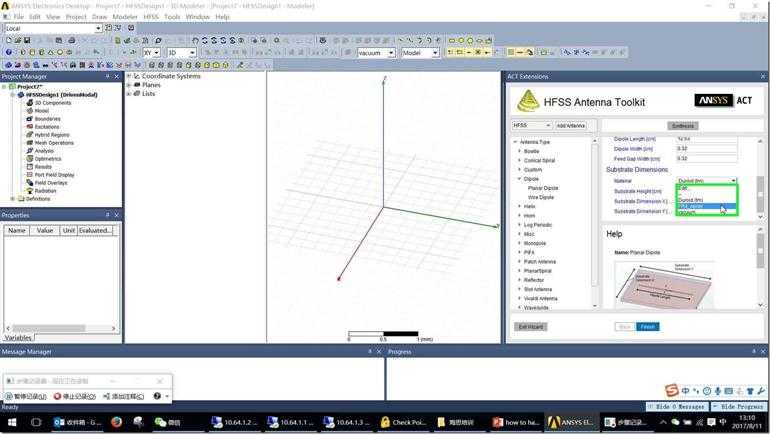This screenshot has height=434, width=770.
Task: Click the Task View taskbar icon
Action: pyautogui.click(x=36, y=422)
